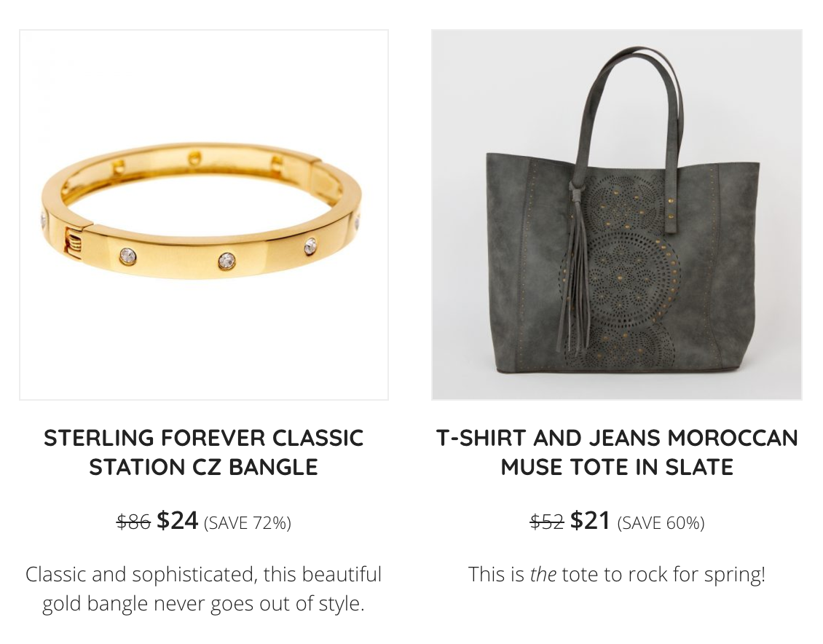Click the SAVE 72% discount label
The image size is (823, 644).
click(247, 523)
